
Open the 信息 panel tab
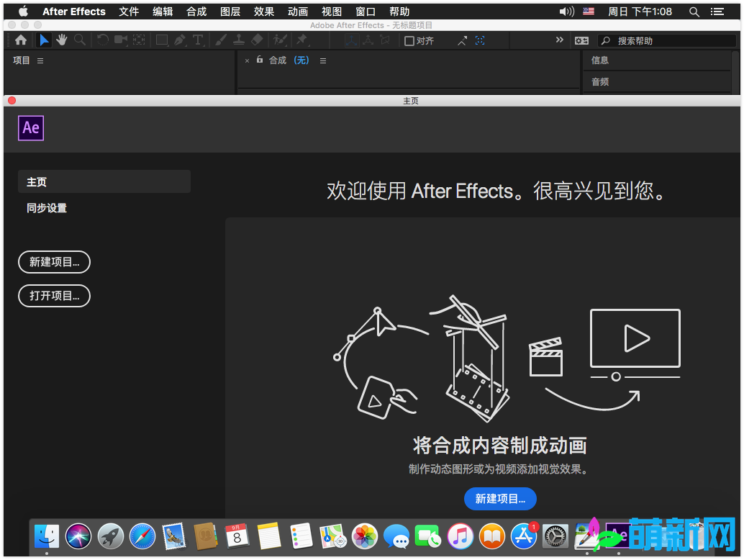click(600, 60)
